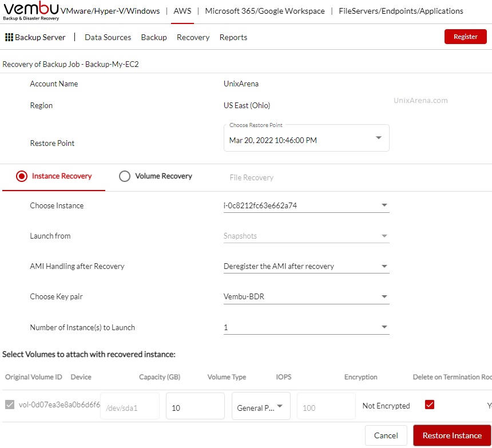The width and height of the screenshot is (492, 448).
Task: Open the Backup Server grid icon
Action: tap(9, 37)
